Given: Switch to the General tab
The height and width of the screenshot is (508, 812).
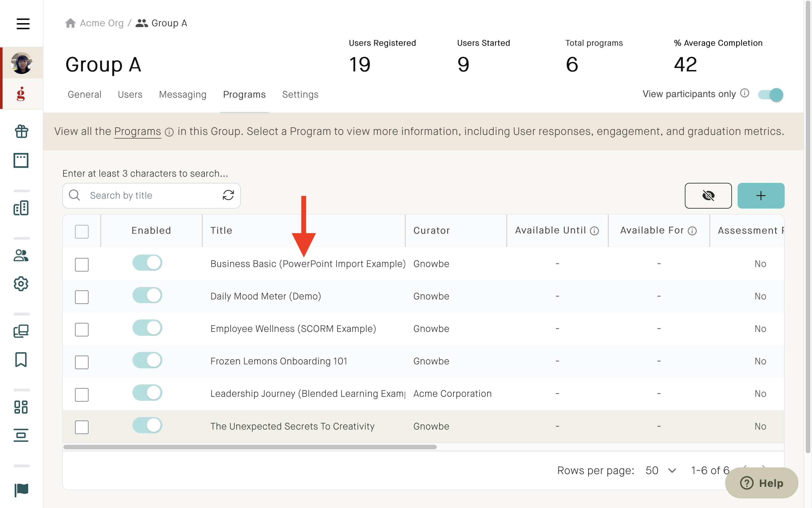Looking at the screenshot, I should pos(85,95).
